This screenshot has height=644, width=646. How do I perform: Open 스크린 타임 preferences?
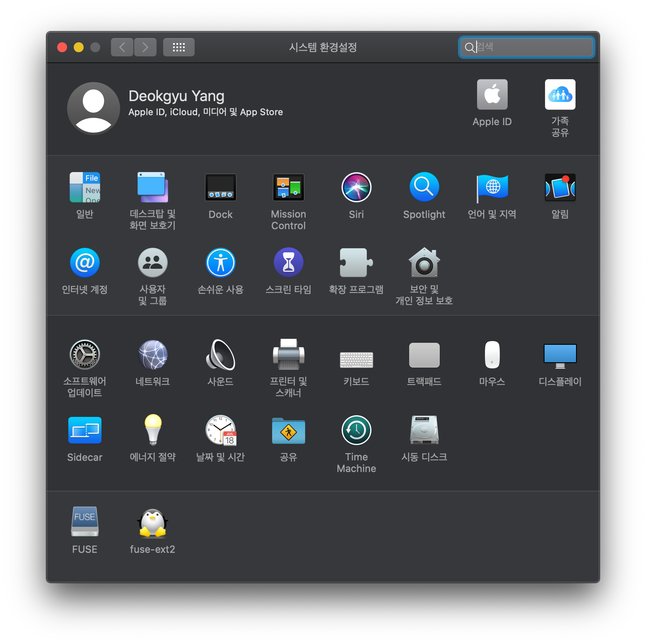coord(289,263)
